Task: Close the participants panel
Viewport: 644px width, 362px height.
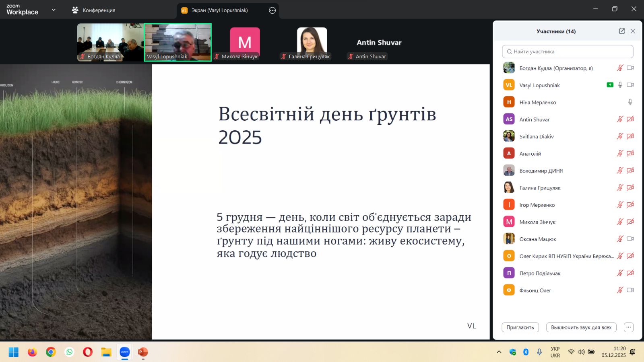Action: click(633, 31)
